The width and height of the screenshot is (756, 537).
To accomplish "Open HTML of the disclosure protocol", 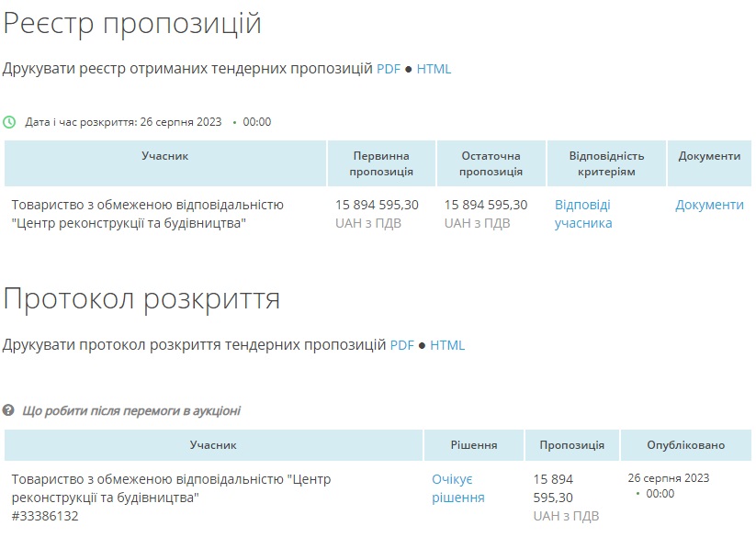I will (447, 345).
